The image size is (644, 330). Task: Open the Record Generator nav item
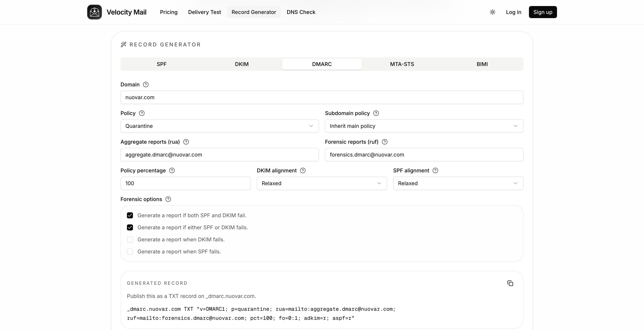pyautogui.click(x=254, y=12)
